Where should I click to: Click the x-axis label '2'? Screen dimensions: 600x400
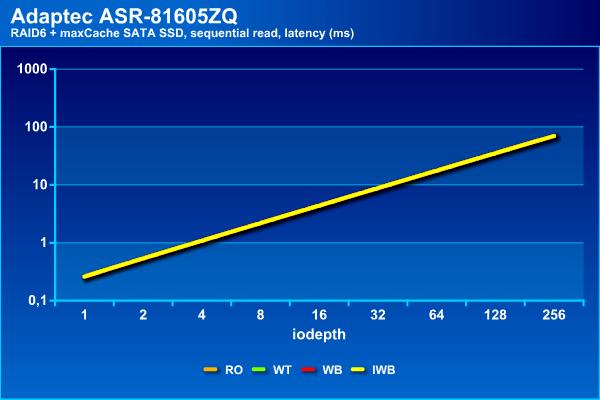[143, 315]
